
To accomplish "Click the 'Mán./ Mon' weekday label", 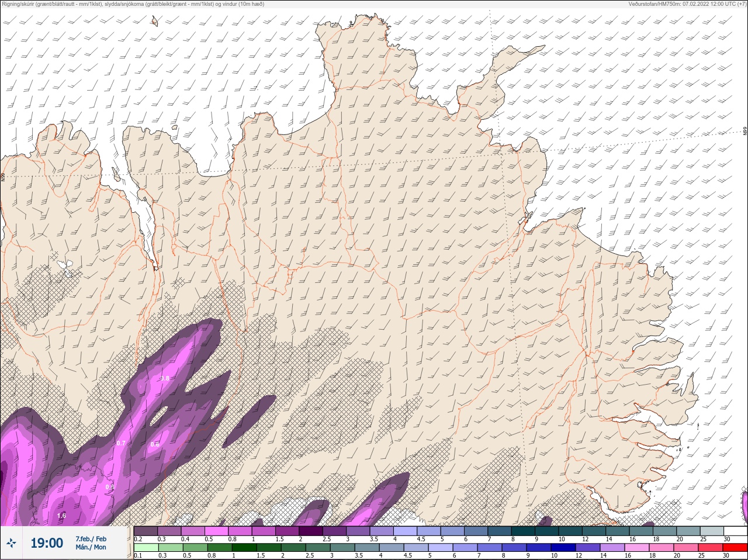I will coord(91,548).
